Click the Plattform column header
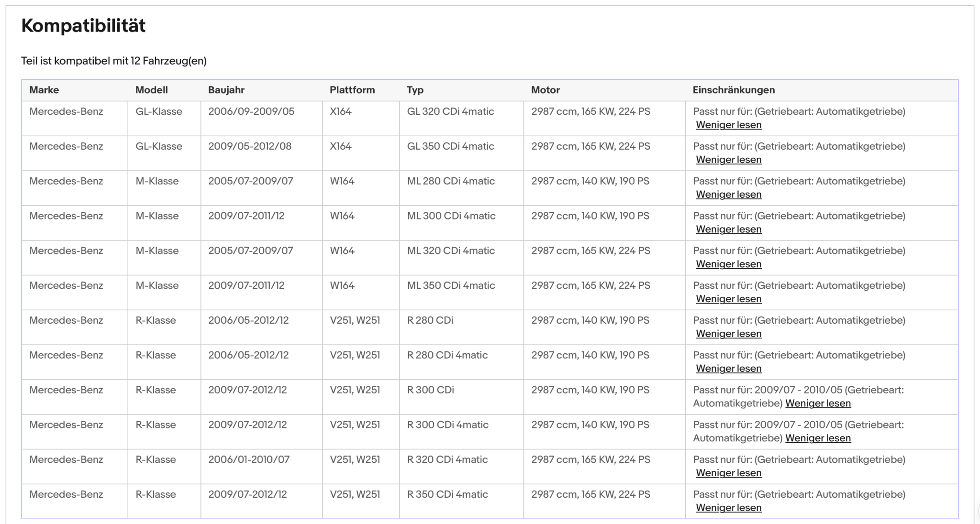The image size is (980, 524). click(352, 90)
